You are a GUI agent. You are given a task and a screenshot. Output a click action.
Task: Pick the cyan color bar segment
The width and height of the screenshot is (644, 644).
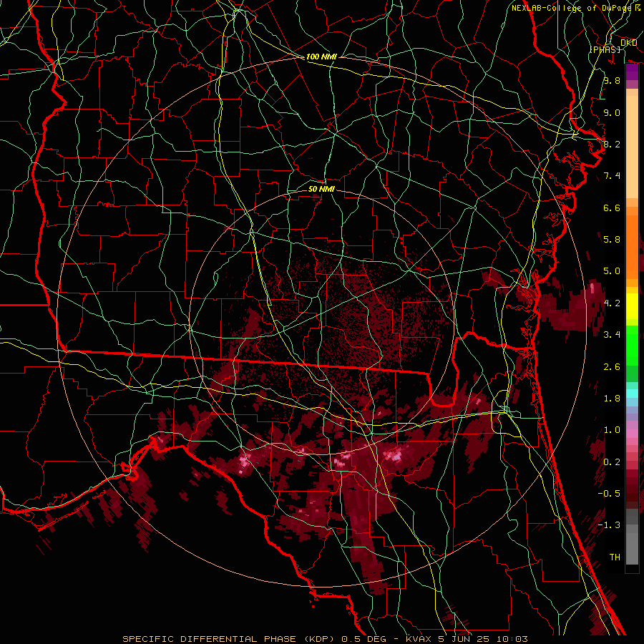pyautogui.click(x=632, y=394)
